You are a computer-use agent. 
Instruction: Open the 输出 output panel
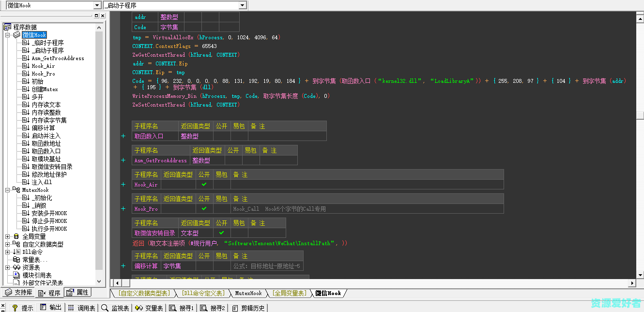click(51, 308)
